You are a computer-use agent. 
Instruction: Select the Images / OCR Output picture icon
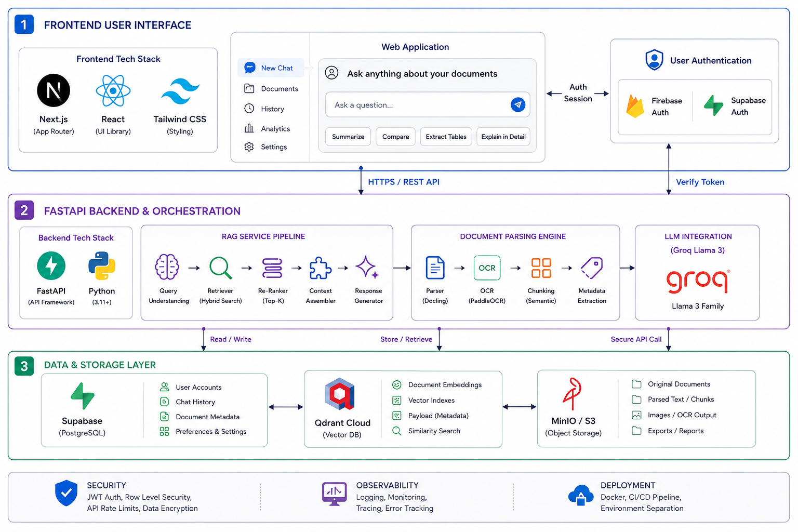636,415
